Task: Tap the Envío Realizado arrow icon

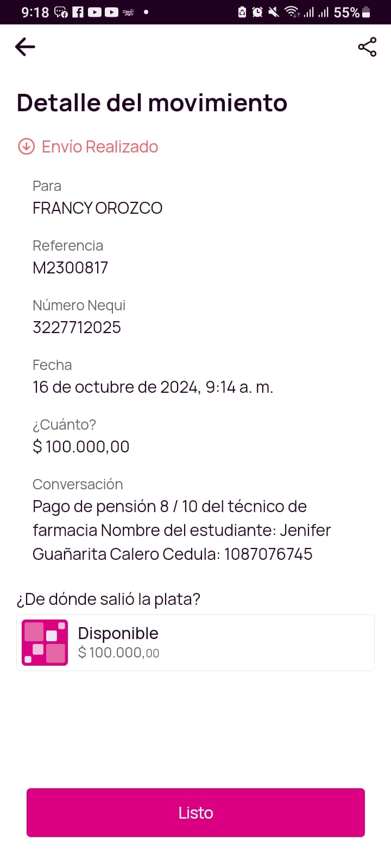Action: coord(26,146)
